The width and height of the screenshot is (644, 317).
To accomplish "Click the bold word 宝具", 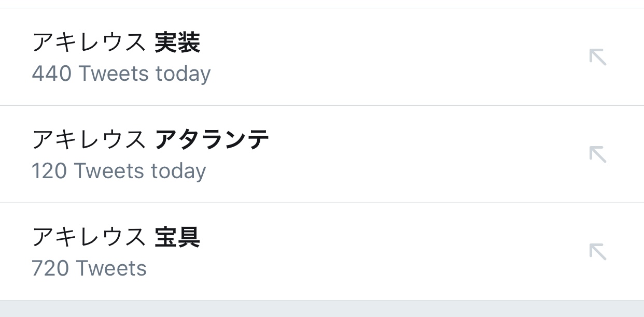I will pyautogui.click(x=177, y=238).
